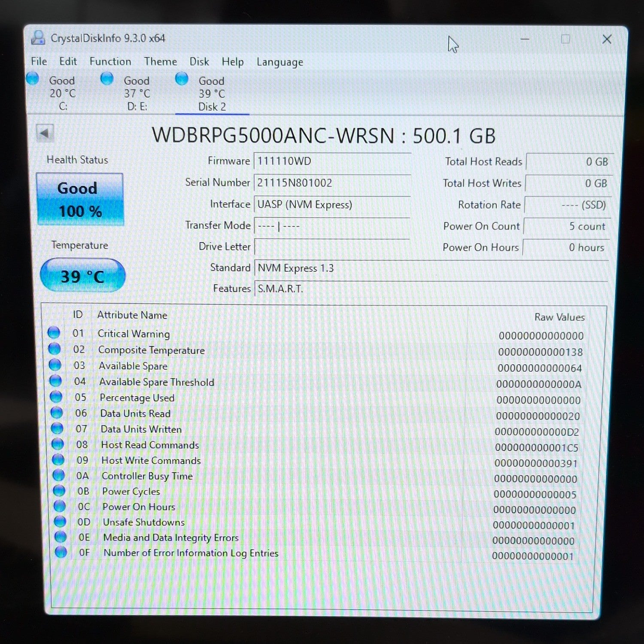Click status orb for Media and Data Integrity Errors
This screenshot has height=644, width=644.
(x=61, y=537)
